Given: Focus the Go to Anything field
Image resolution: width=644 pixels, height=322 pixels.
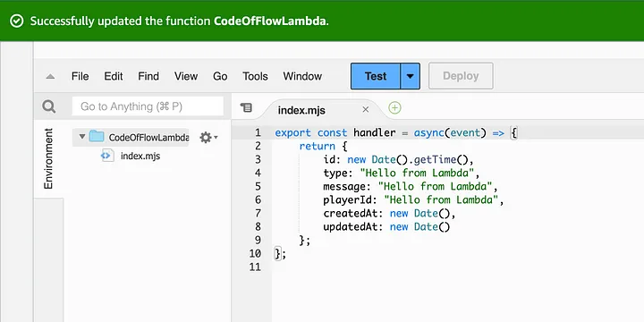Looking at the screenshot, I should point(148,106).
